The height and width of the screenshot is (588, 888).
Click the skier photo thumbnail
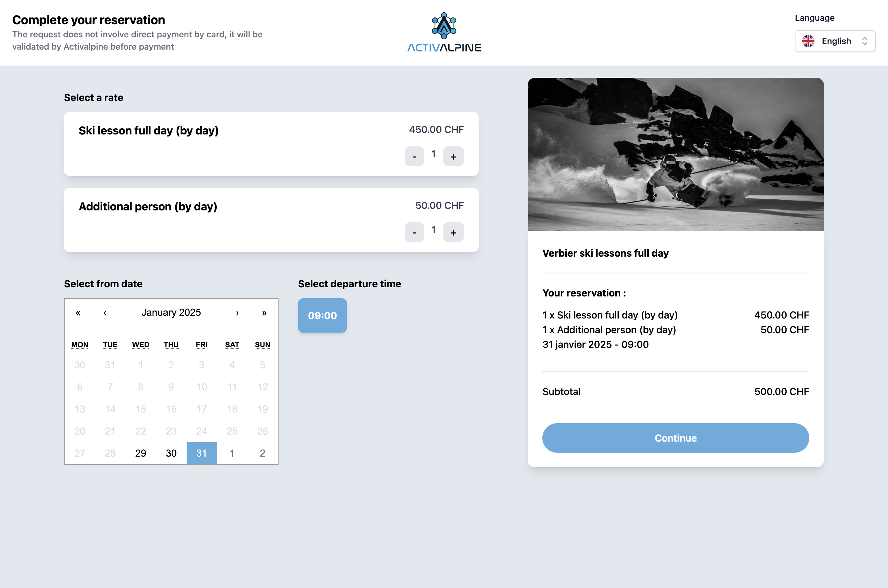(675, 154)
